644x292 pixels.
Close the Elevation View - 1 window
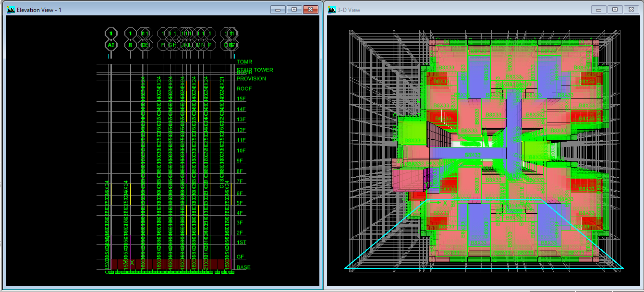point(311,10)
